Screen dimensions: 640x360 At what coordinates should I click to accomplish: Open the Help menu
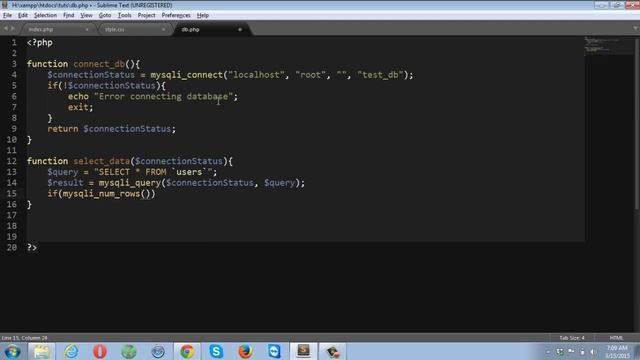click(x=203, y=16)
